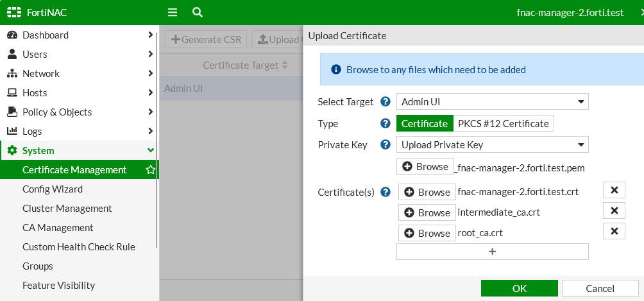Screen dimensions: 644x301
Task: Remove fnac-manager-2.forti.test.crt with X
Action: [614, 190]
